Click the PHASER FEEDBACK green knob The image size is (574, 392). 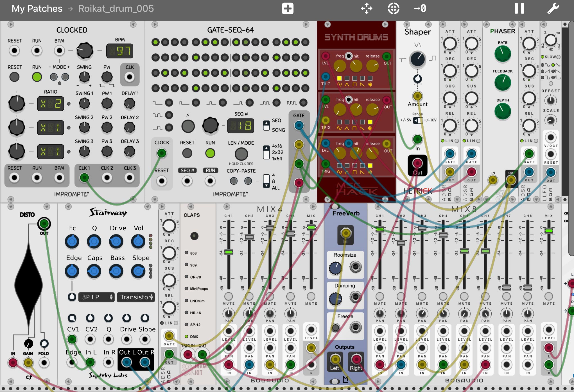tap(503, 83)
